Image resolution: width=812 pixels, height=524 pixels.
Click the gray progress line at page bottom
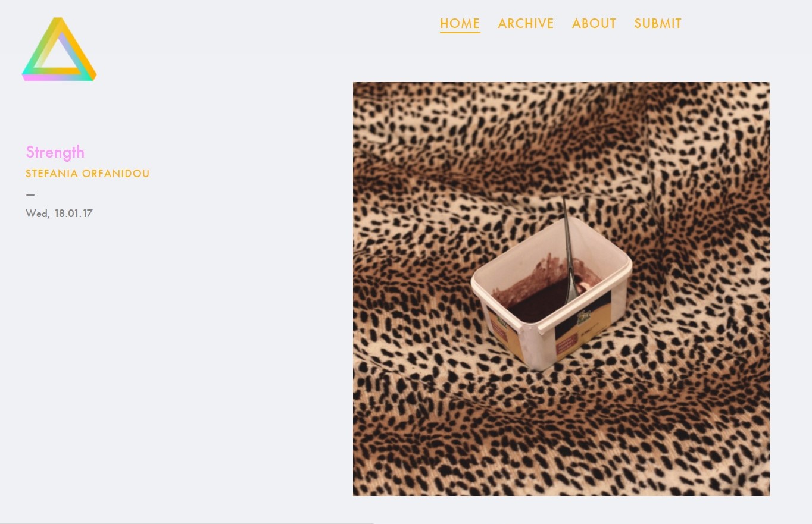click(x=187, y=523)
